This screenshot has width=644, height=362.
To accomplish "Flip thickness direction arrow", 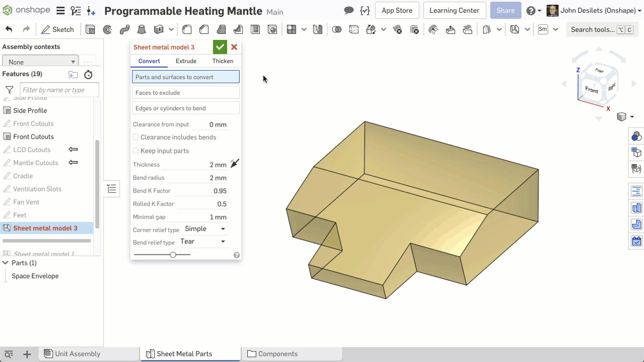I will [235, 163].
